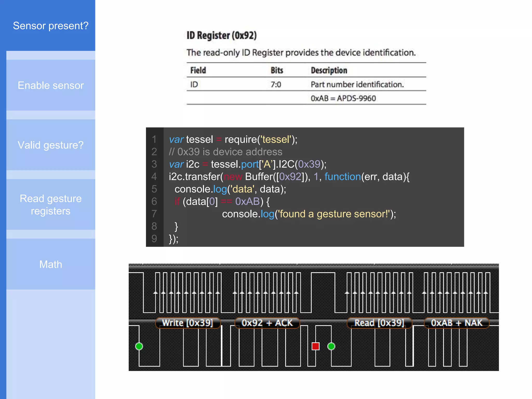Open the 'Sensor present?' sidebar section

[51, 26]
